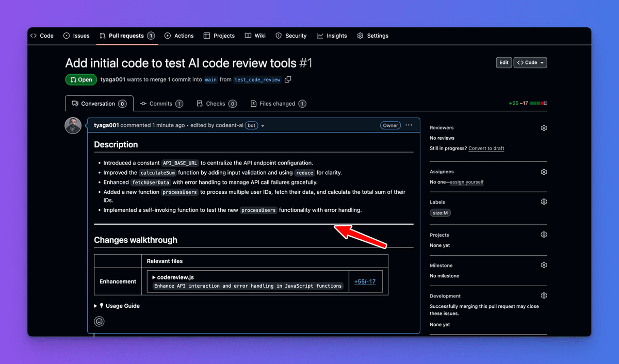
Task: Open the Milestone settings gear
Action: click(x=544, y=264)
